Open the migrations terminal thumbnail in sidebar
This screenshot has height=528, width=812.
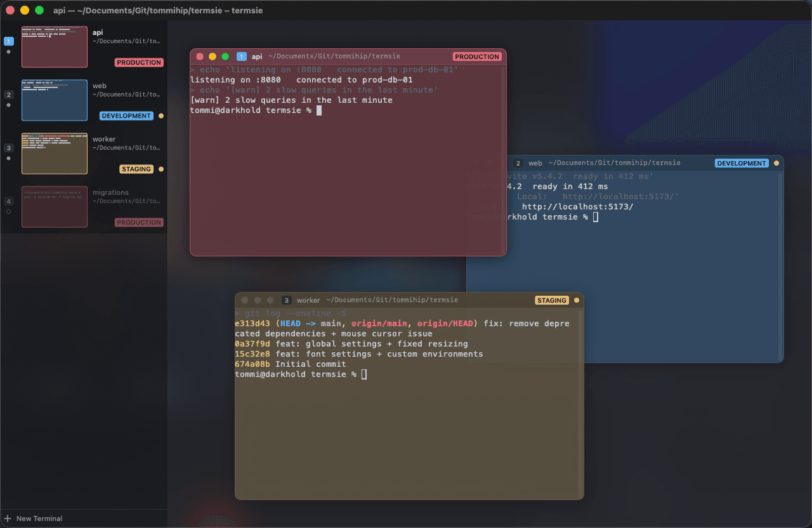pos(55,207)
